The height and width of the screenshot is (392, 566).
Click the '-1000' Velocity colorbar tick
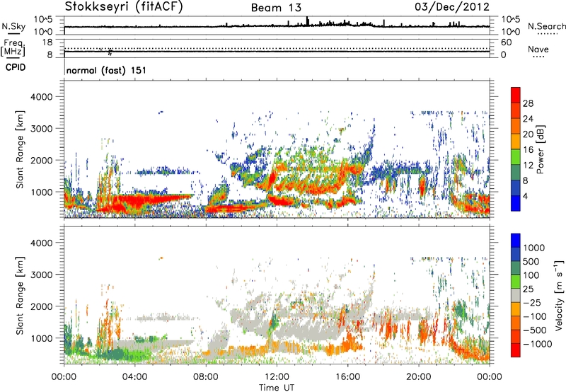point(538,344)
